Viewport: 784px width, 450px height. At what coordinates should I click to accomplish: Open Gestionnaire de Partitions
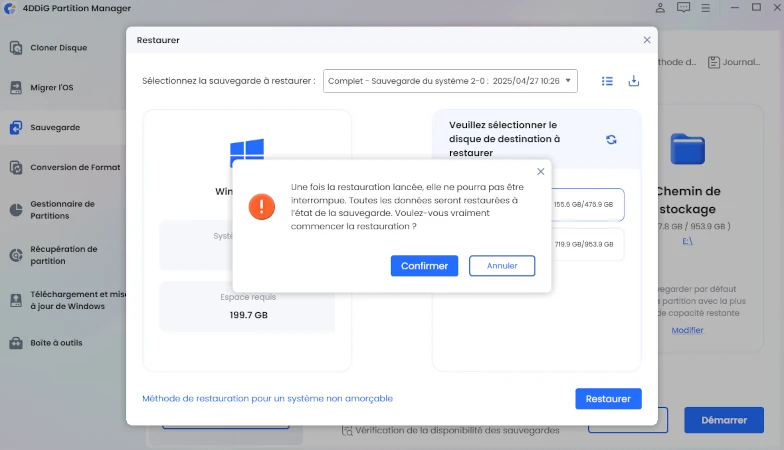tap(63, 210)
